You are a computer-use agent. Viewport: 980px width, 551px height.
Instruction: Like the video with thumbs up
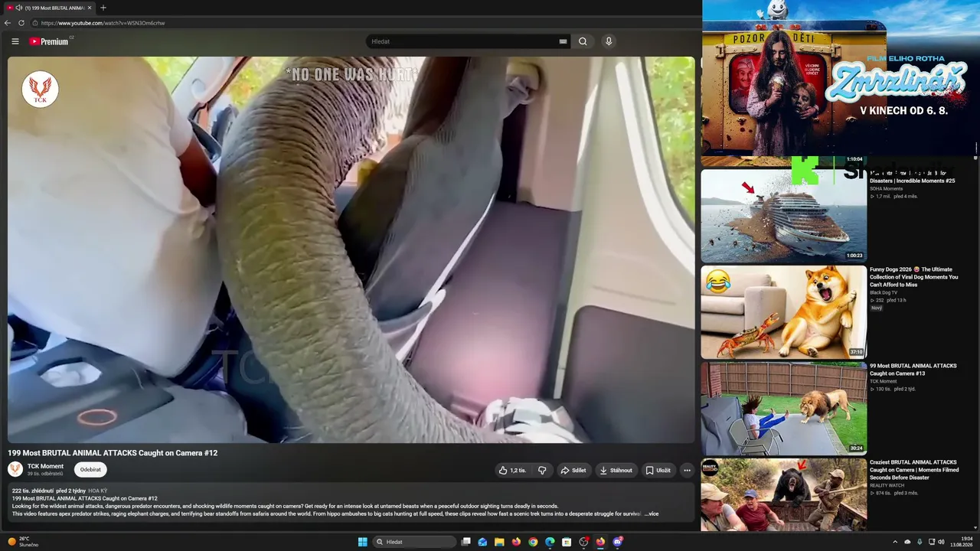(x=512, y=471)
